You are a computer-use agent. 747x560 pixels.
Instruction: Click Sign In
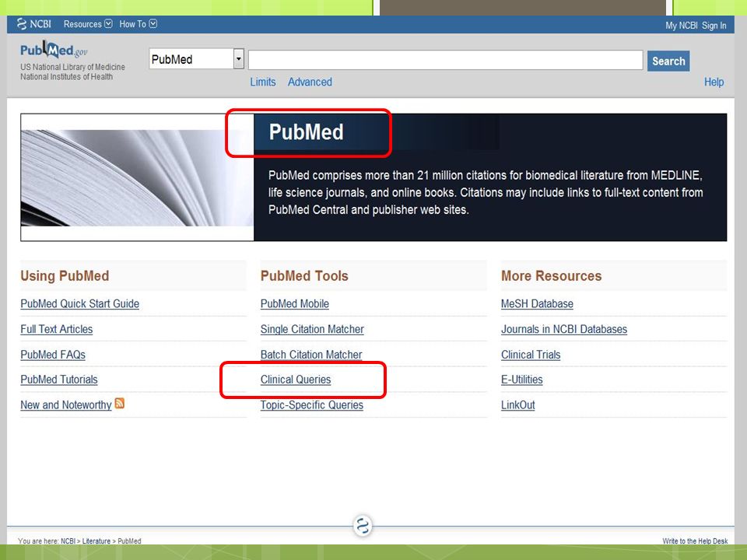[714, 25]
